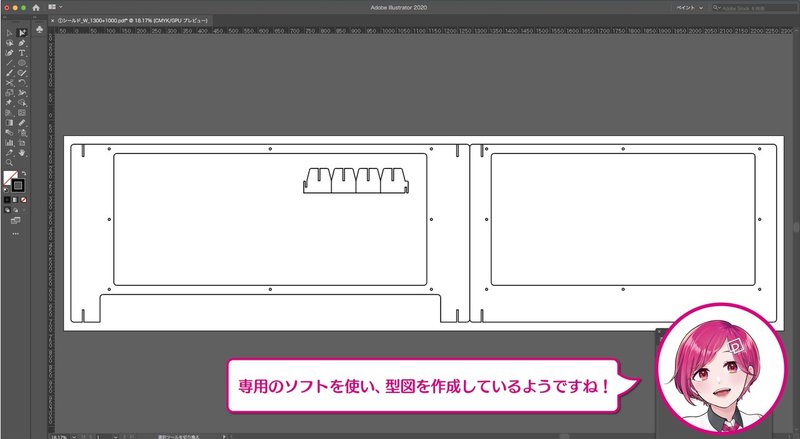Select the Artboard tool
Screen dimensions: 800x439
22,143
